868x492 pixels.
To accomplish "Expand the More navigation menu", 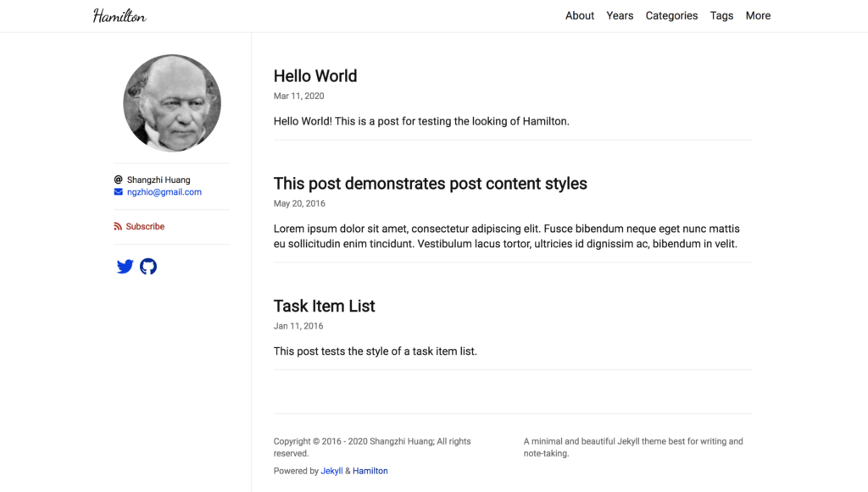I will coord(758,16).
